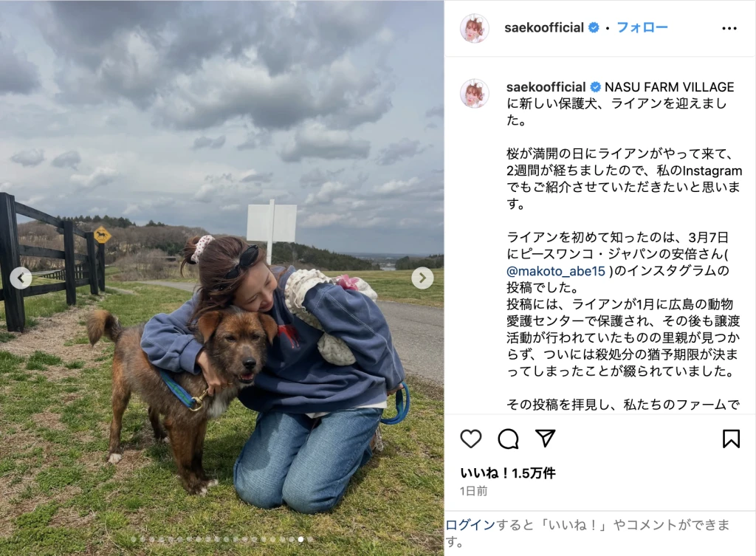Screen dimensions: 756x556
Task: View the いいね！1.5万件 likes count
Action: tap(508, 473)
